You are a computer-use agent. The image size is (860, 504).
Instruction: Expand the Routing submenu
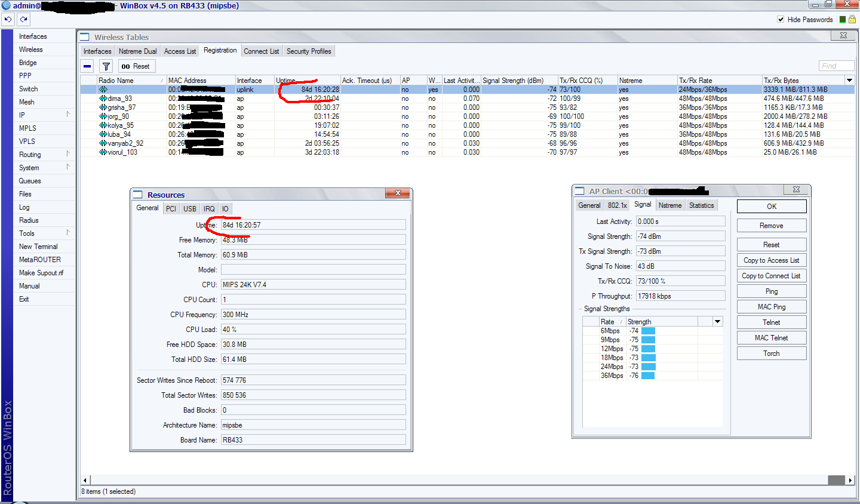(x=67, y=154)
